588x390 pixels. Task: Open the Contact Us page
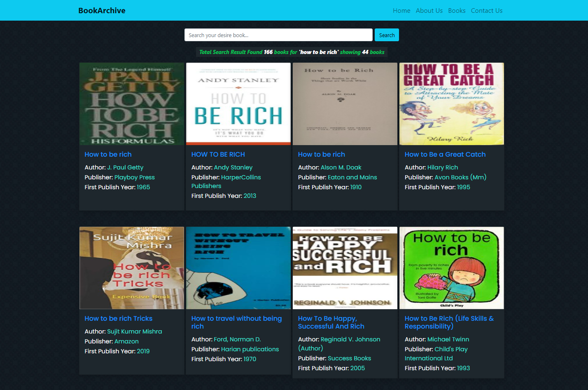point(486,11)
